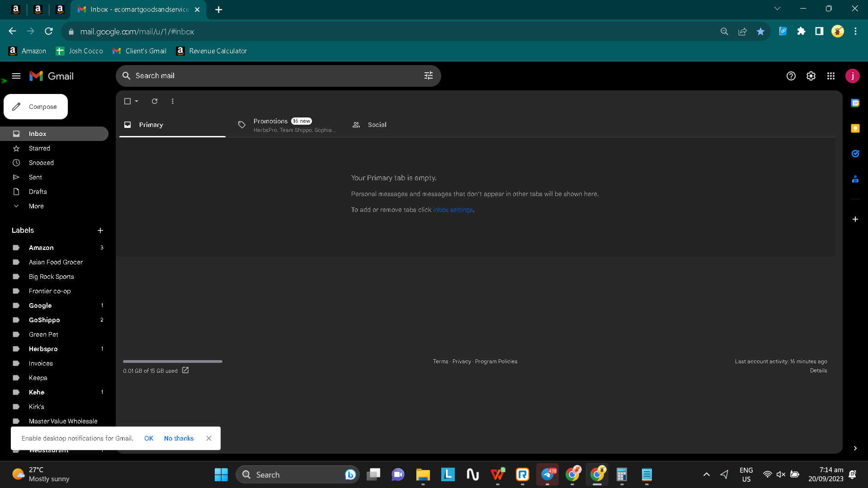The width and height of the screenshot is (868, 488).
Task: Open Revenue Calculator bookmark
Action: tap(212, 51)
